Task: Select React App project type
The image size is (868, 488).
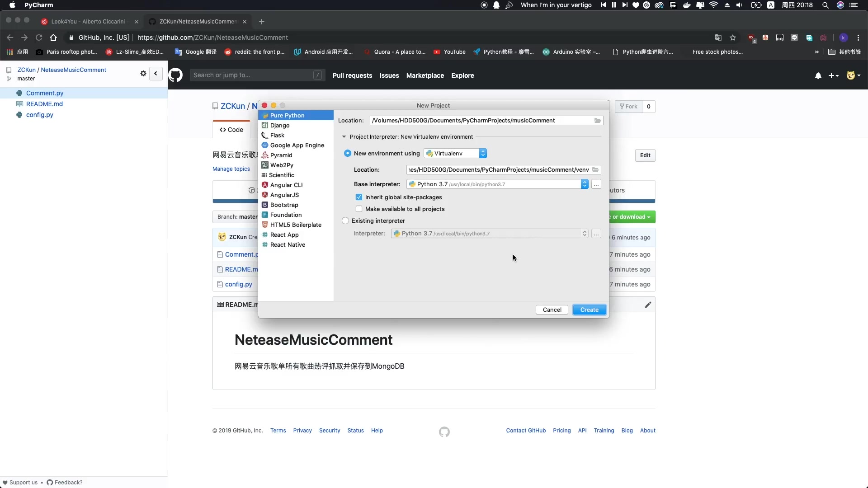Action: (296, 235)
